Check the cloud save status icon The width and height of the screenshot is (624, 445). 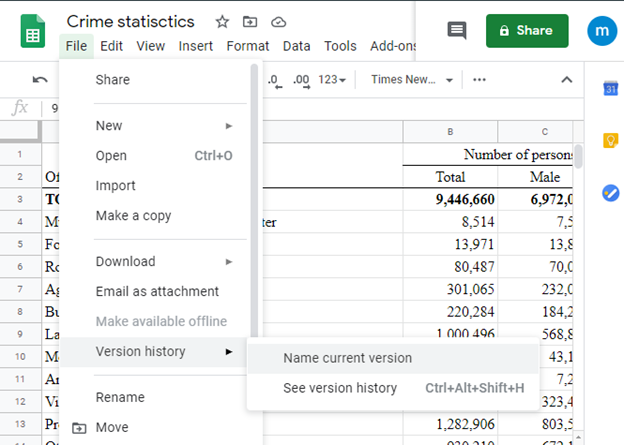(x=278, y=22)
